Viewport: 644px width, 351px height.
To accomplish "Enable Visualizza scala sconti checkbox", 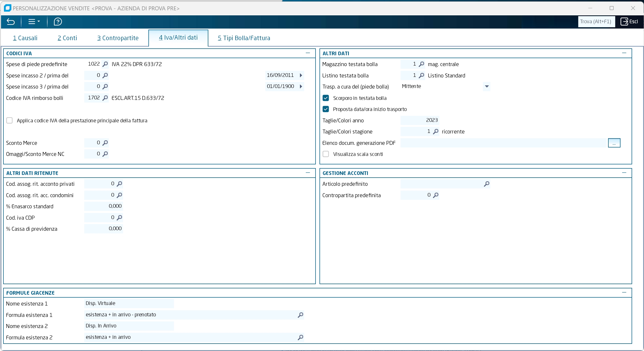I will click(x=326, y=154).
